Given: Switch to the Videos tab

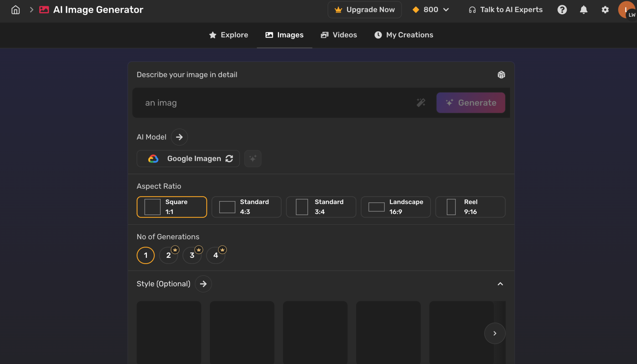Looking at the screenshot, I should (339, 35).
